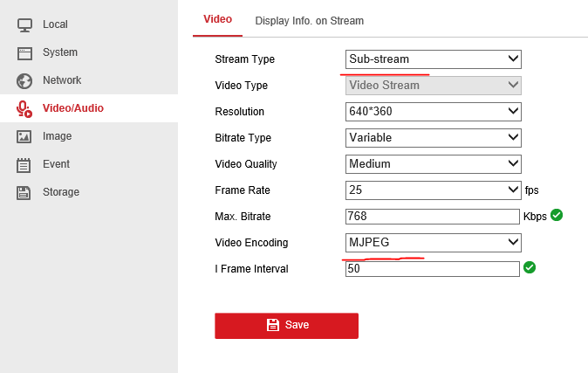Click the System window icon
This screenshot has width=588, height=373.
coord(24,52)
